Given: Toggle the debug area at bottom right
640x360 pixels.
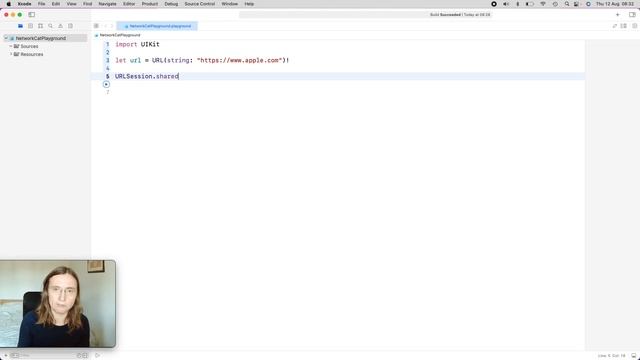Looking at the screenshot, I should point(633,356).
